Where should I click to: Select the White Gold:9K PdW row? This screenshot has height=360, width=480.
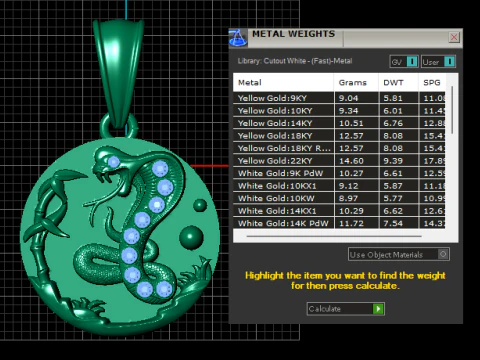tap(339, 173)
